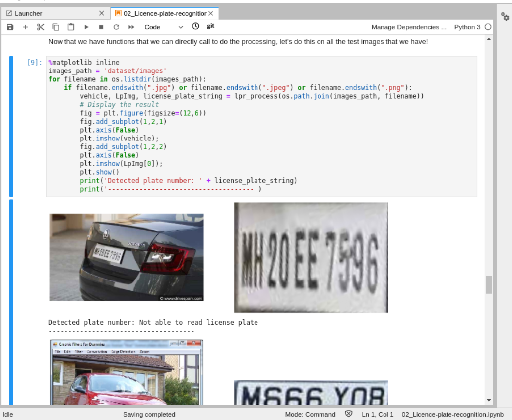Restart kernel and run all cells
The height and width of the screenshot is (420, 512).
tap(131, 27)
